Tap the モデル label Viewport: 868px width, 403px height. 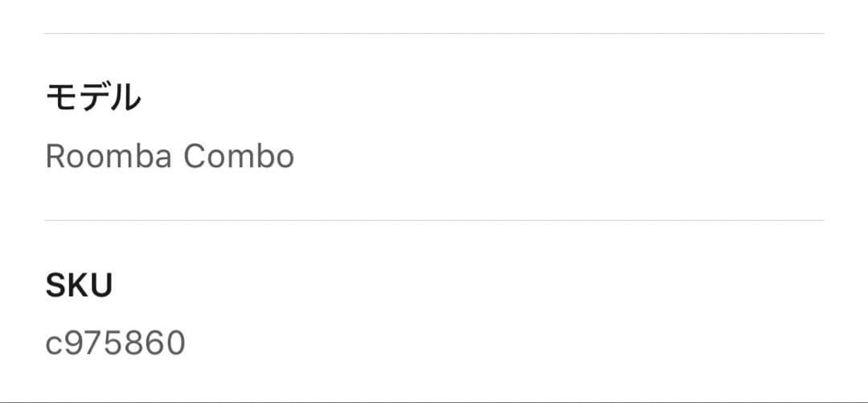click(x=92, y=98)
